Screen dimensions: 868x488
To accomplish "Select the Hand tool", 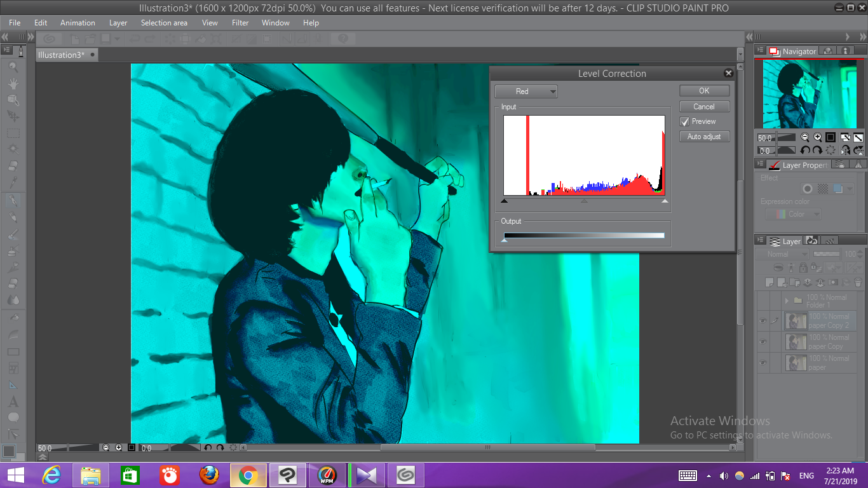I will [14, 83].
